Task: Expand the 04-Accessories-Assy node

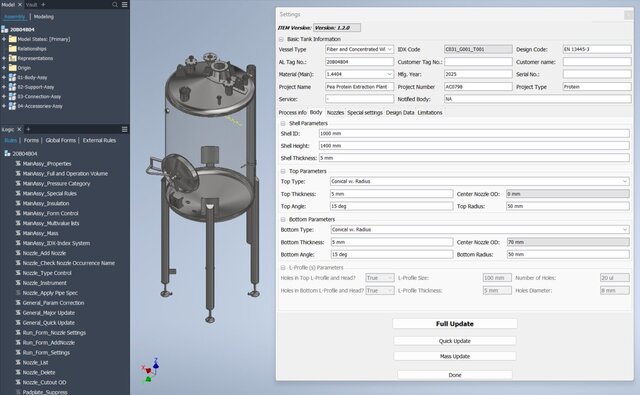Action: [4, 106]
